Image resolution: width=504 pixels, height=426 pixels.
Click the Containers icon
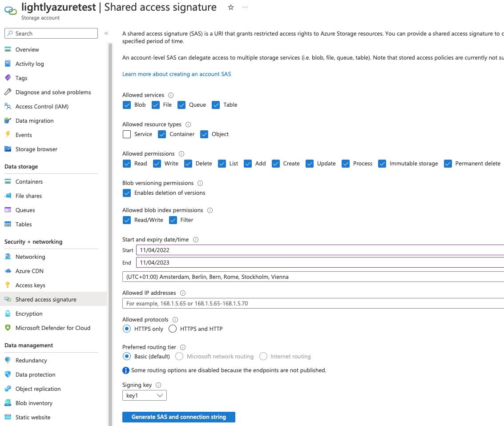(x=8, y=181)
